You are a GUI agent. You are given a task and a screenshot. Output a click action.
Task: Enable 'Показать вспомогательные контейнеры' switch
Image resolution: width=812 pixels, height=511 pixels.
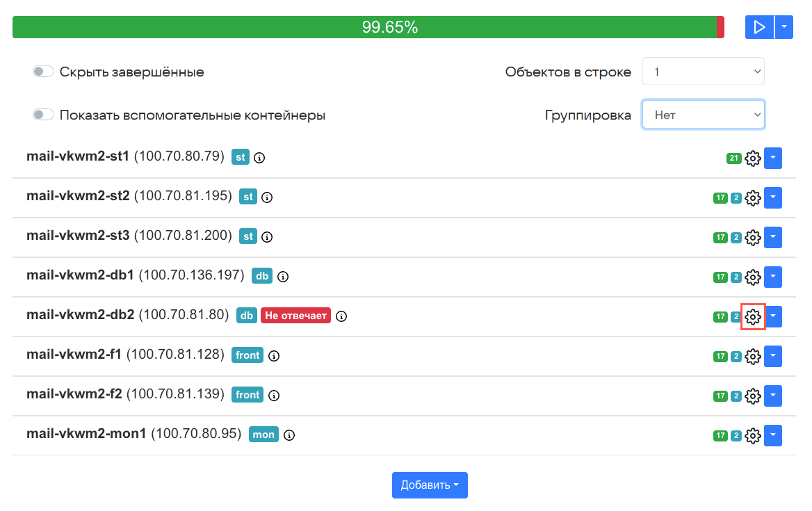tap(43, 115)
